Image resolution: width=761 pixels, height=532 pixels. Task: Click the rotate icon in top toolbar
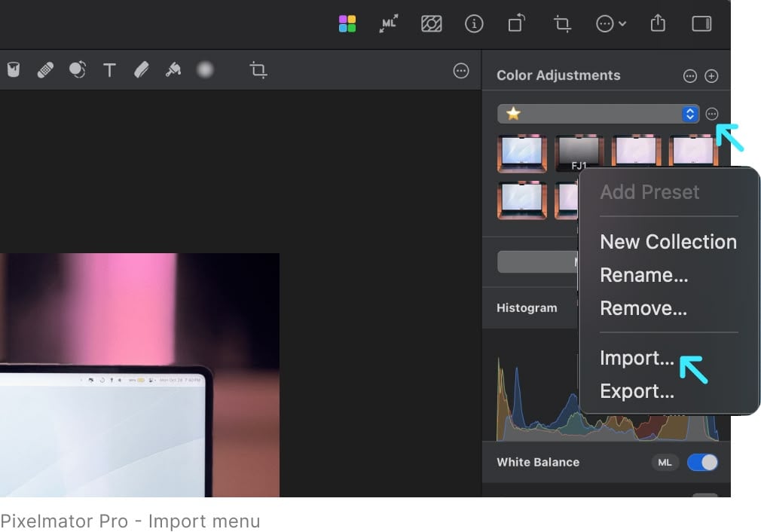click(516, 23)
